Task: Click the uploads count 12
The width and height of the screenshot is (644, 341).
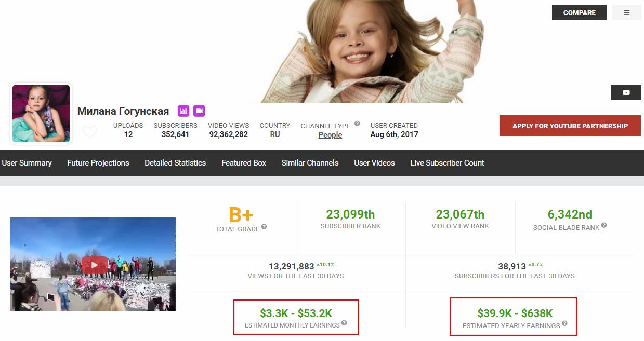Action: [x=128, y=134]
